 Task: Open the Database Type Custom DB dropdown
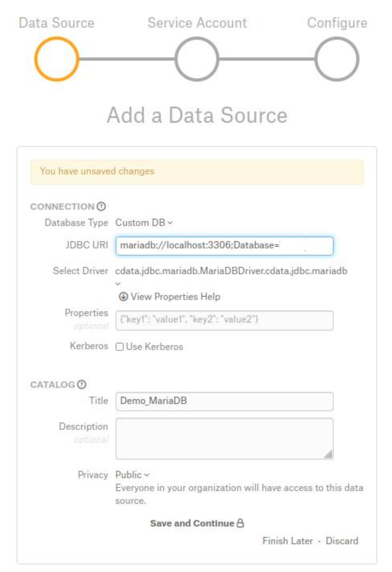point(144,222)
